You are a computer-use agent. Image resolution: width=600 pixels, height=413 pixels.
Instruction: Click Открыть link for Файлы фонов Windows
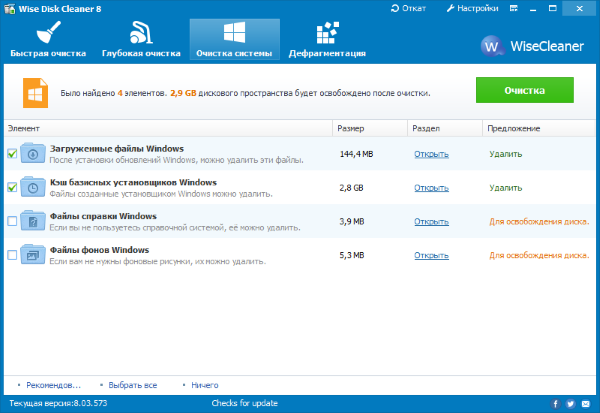click(431, 255)
